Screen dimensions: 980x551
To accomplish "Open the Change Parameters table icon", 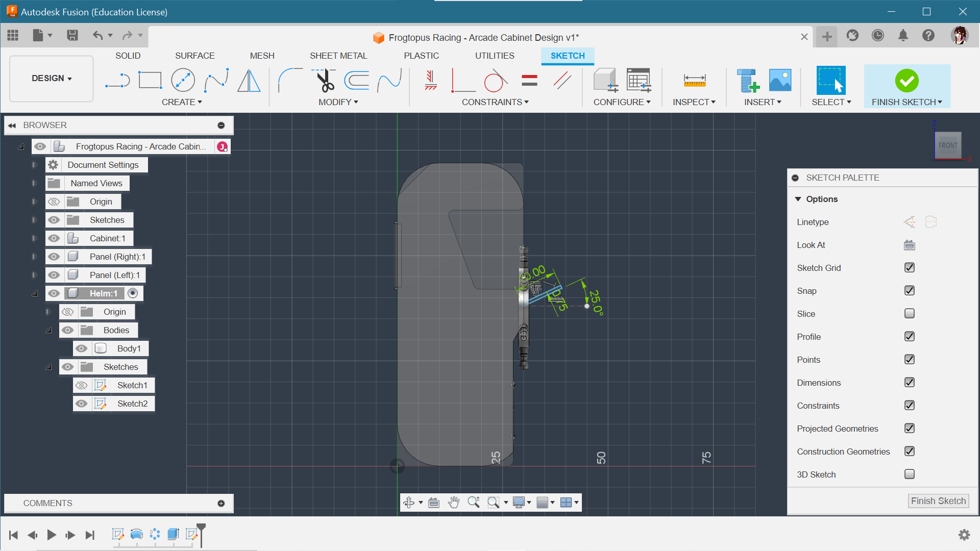I will point(639,81).
